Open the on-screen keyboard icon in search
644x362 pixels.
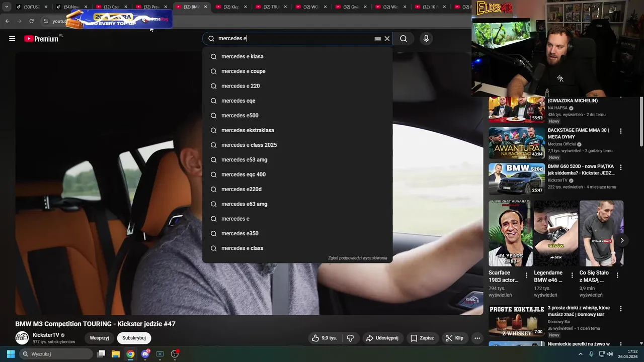click(x=377, y=39)
